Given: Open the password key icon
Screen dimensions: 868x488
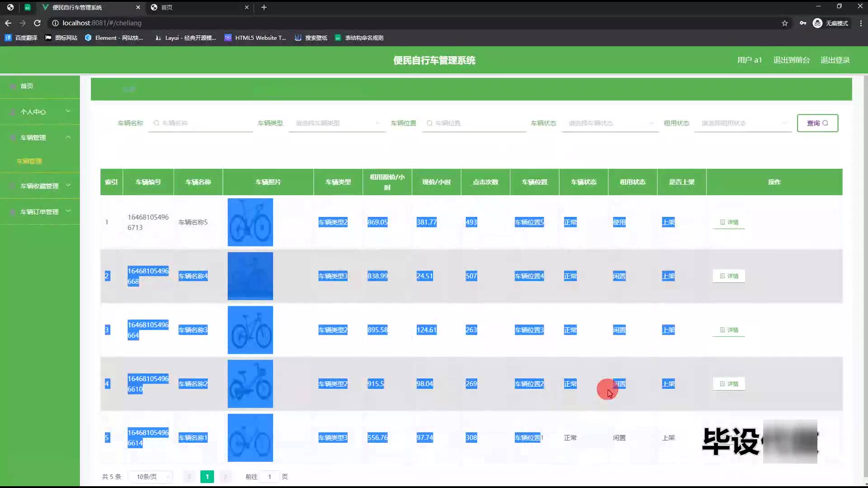Looking at the screenshot, I should (x=803, y=23).
